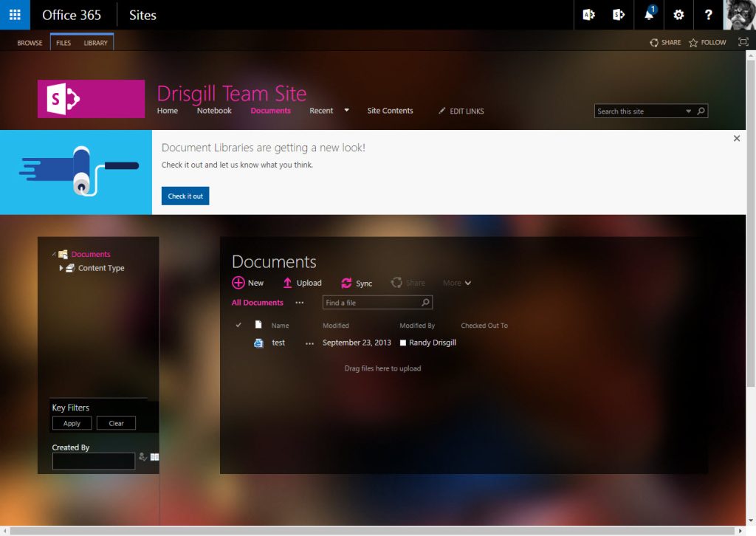
Task: Go to Home in site navigation
Action: [168, 111]
